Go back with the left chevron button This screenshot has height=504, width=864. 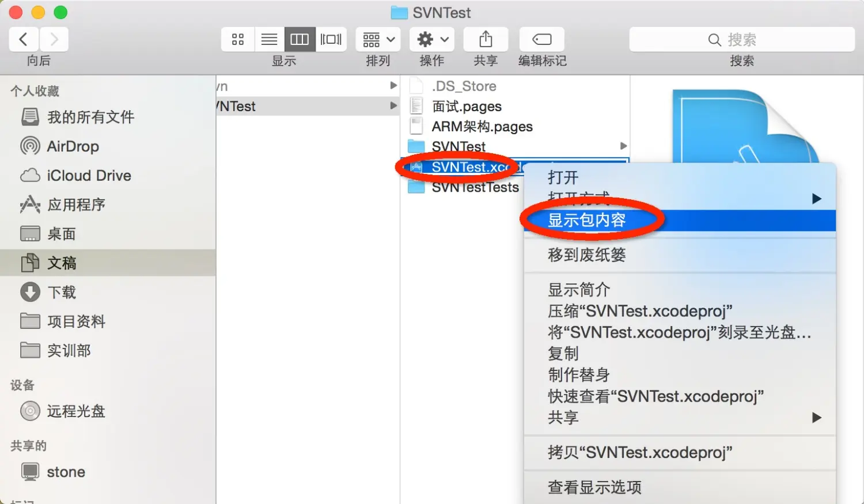24,39
